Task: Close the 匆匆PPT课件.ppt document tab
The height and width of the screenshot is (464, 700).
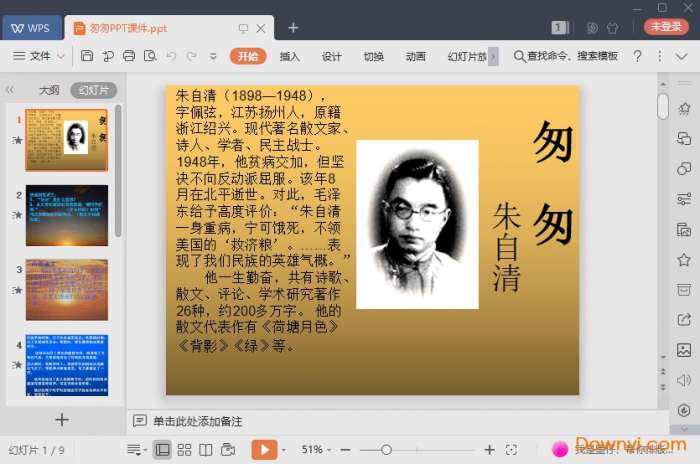Action: tap(261, 29)
